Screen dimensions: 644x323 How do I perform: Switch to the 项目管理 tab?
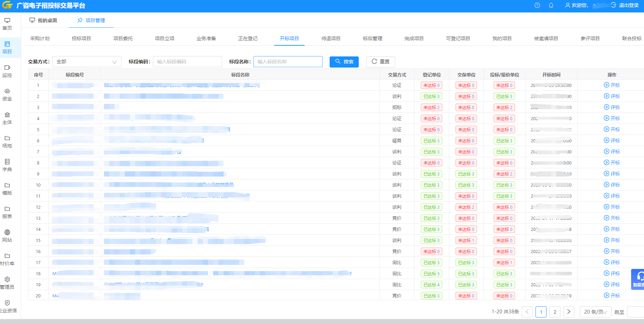tap(91, 20)
